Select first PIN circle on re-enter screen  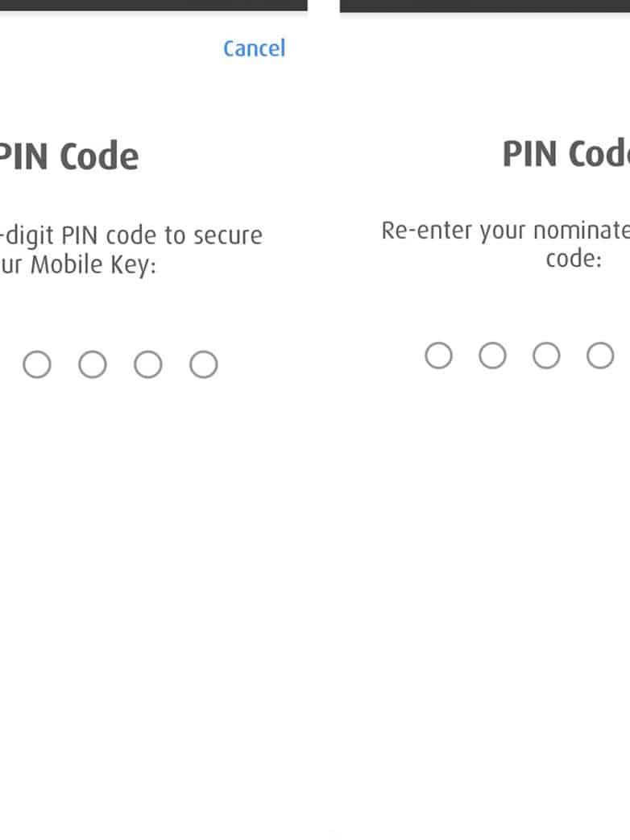click(438, 356)
